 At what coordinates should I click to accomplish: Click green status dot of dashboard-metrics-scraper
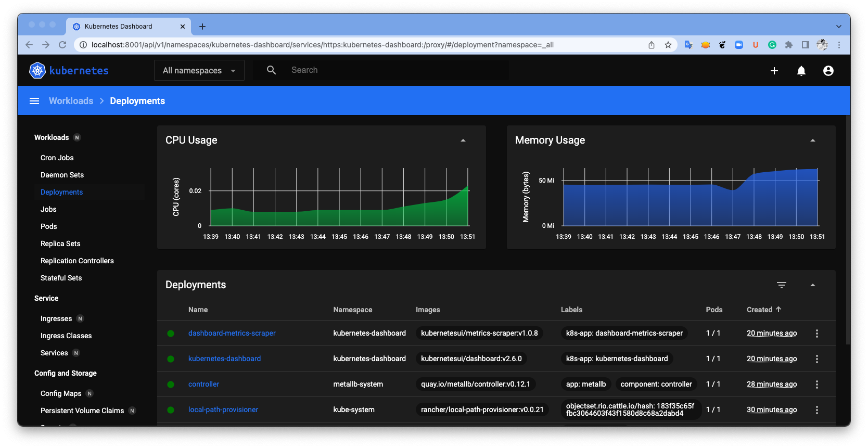(x=171, y=334)
